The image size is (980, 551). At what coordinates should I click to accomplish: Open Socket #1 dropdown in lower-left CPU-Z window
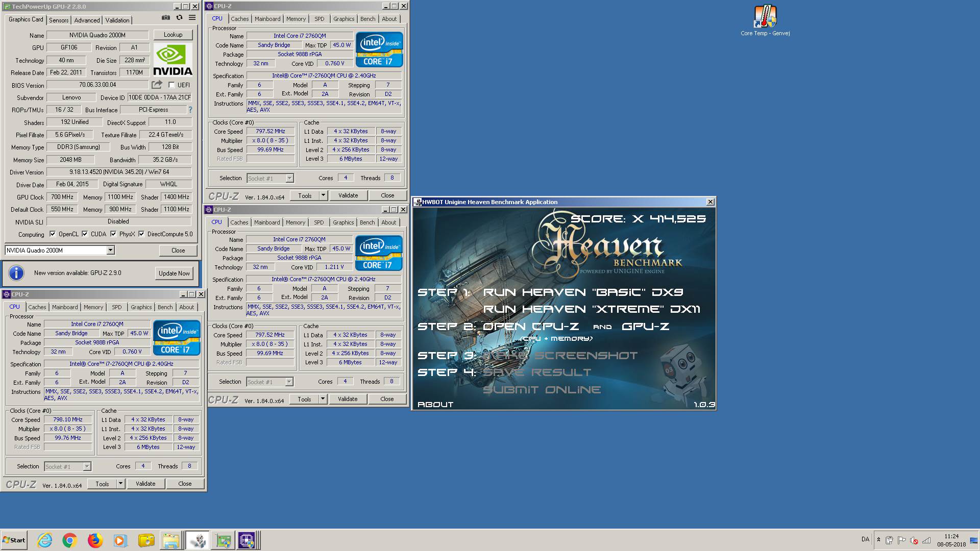pyautogui.click(x=87, y=466)
